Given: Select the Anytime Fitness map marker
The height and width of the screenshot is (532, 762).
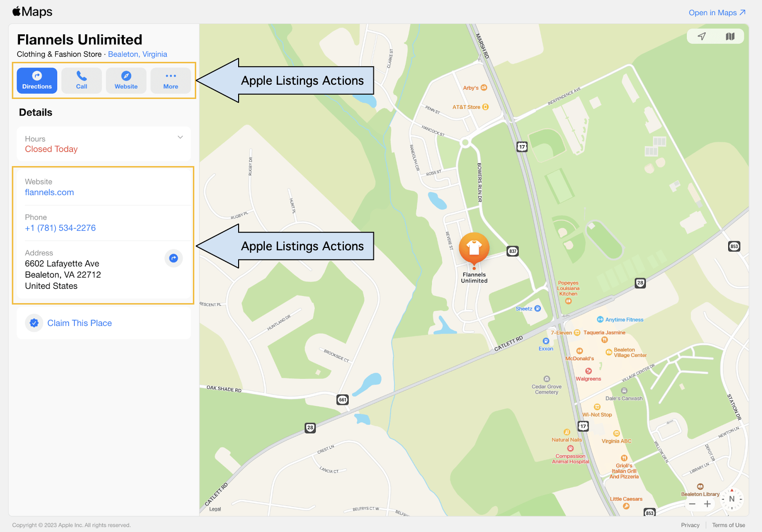Looking at the screenshot, I should (600, 320).
